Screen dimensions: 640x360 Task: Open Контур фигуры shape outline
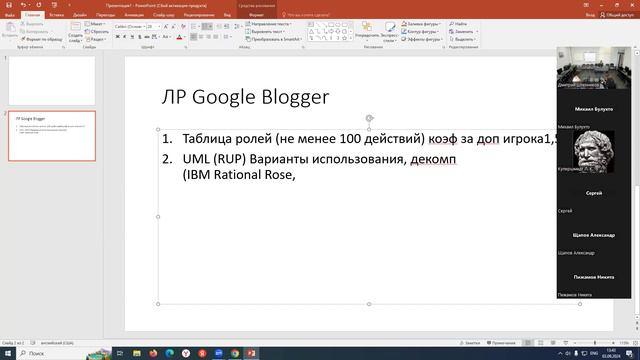point(420,31)
